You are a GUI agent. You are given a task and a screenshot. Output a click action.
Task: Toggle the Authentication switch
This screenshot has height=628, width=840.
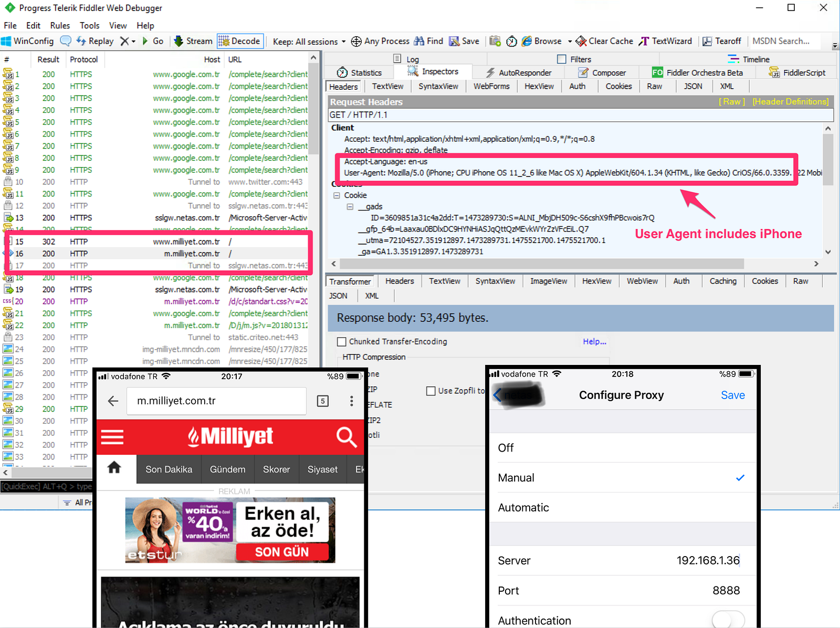728,620
